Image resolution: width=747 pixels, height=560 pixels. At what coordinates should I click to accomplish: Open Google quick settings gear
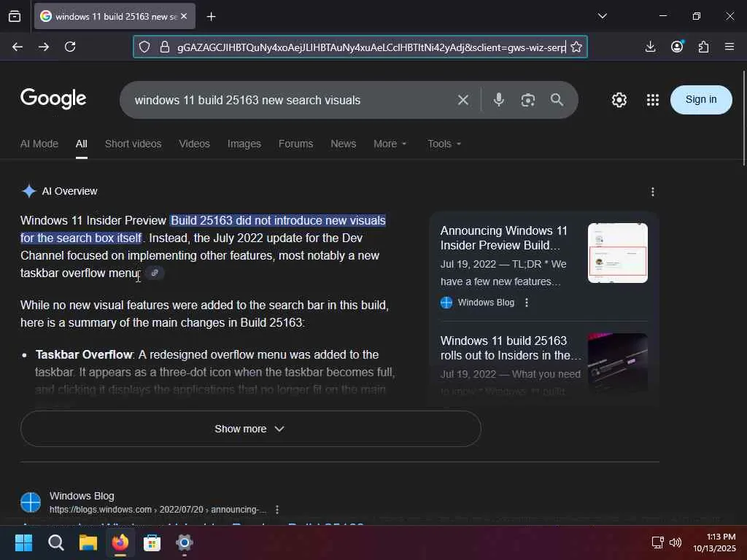(x=619, y=100)
